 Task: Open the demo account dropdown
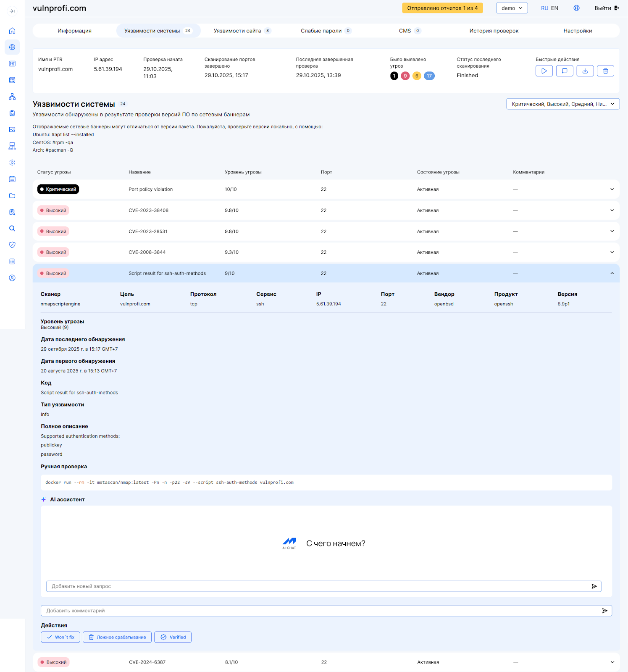511,8
